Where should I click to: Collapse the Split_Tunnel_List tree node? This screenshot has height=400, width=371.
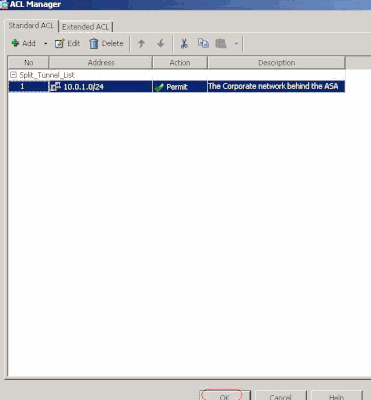point(13,75)
